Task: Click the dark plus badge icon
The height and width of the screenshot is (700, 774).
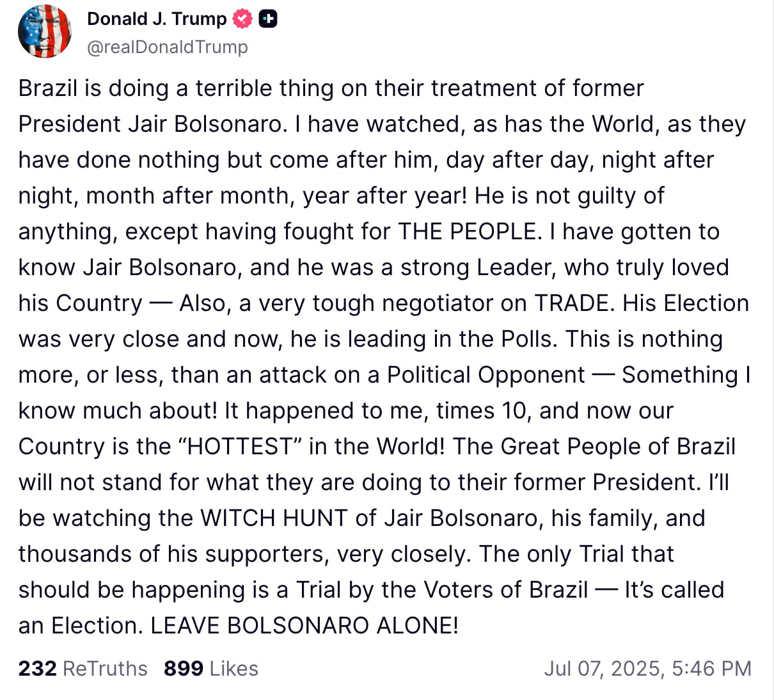Action: pyautogui.click(x=268, y=19)
